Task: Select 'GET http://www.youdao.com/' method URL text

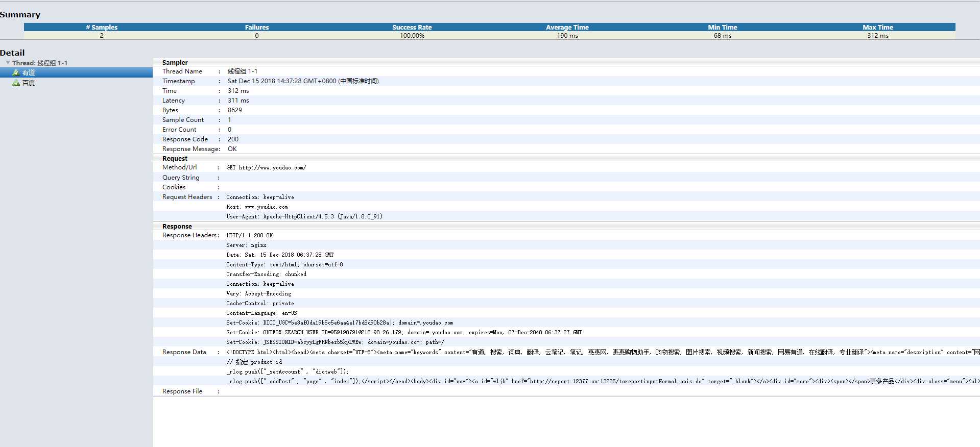Action: (x=266, y=167)
